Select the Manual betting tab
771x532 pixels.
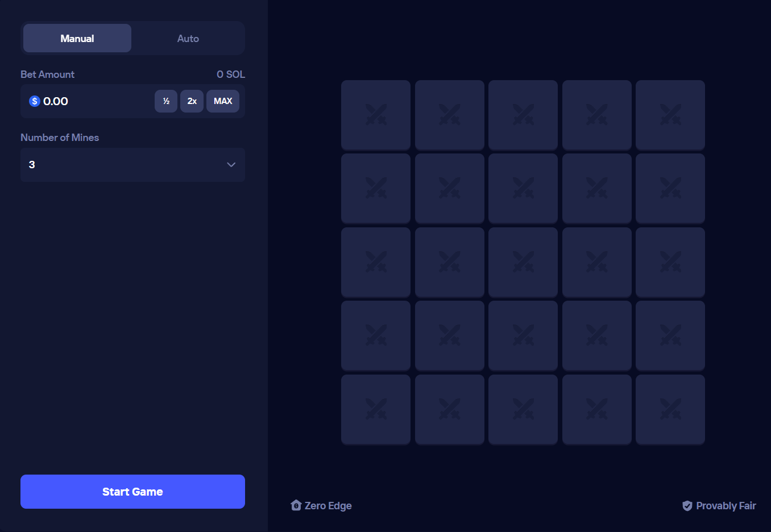[x=77, y=38]
